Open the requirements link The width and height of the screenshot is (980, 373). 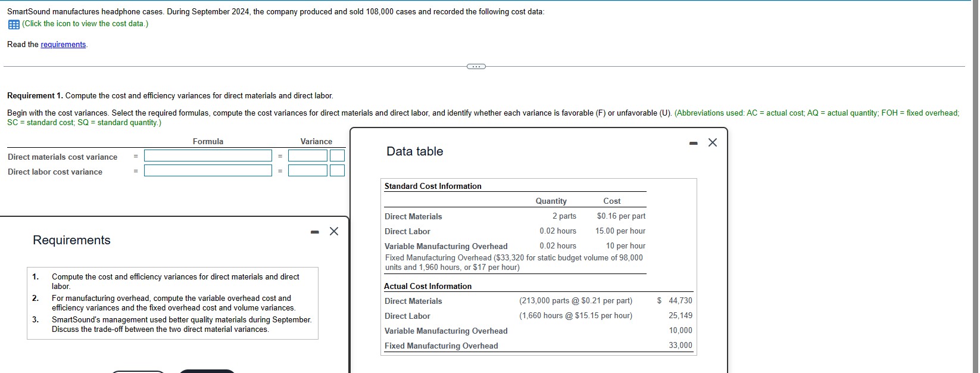[63, 45]
